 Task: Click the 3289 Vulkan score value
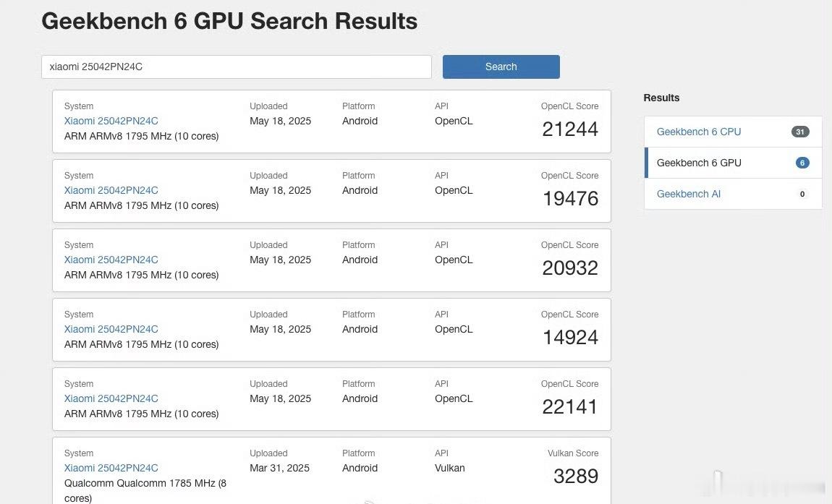tap(576, 477)
